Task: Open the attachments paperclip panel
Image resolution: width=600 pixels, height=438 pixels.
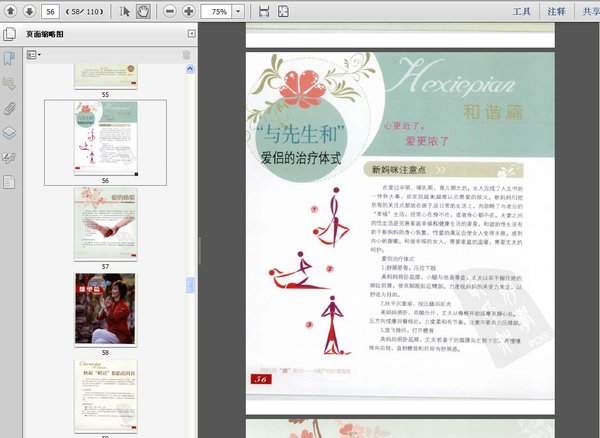Action: pos(9,108)
